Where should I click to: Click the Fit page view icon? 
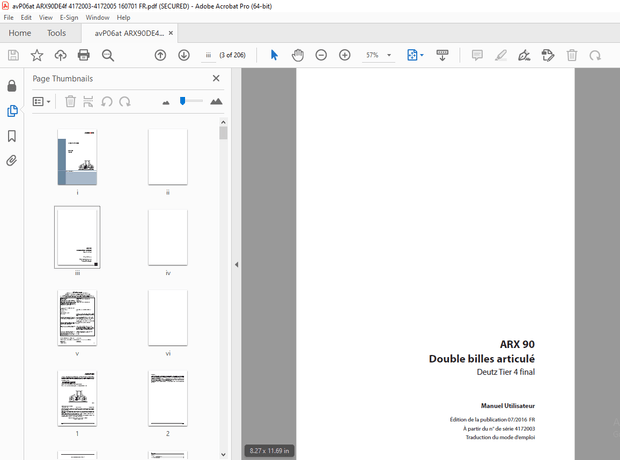[412, 55]
